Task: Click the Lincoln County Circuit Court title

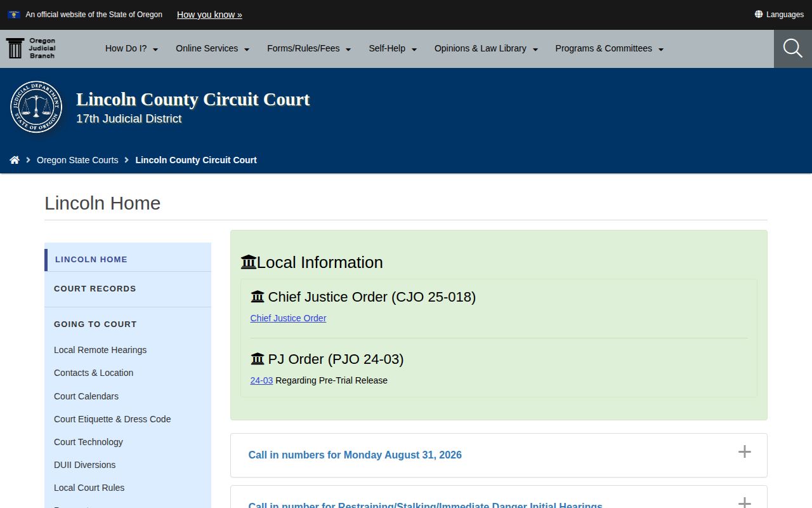Action: coord(193,100)
